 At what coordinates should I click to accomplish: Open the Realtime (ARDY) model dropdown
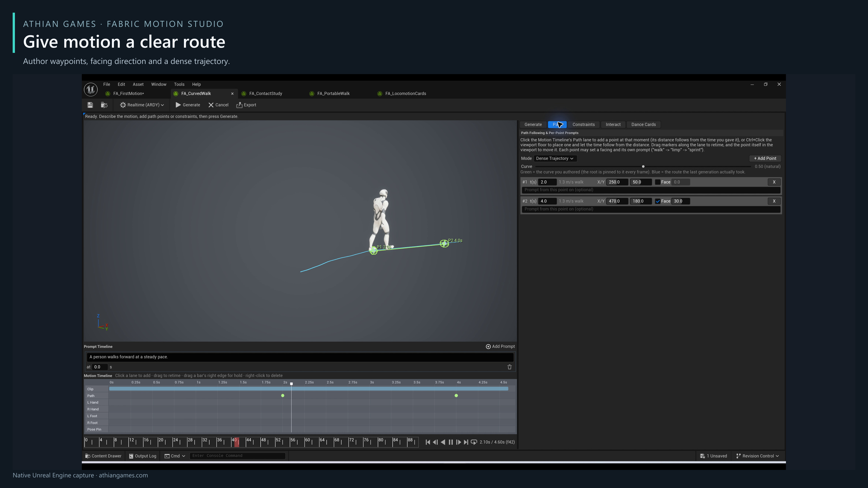[142, 105]
